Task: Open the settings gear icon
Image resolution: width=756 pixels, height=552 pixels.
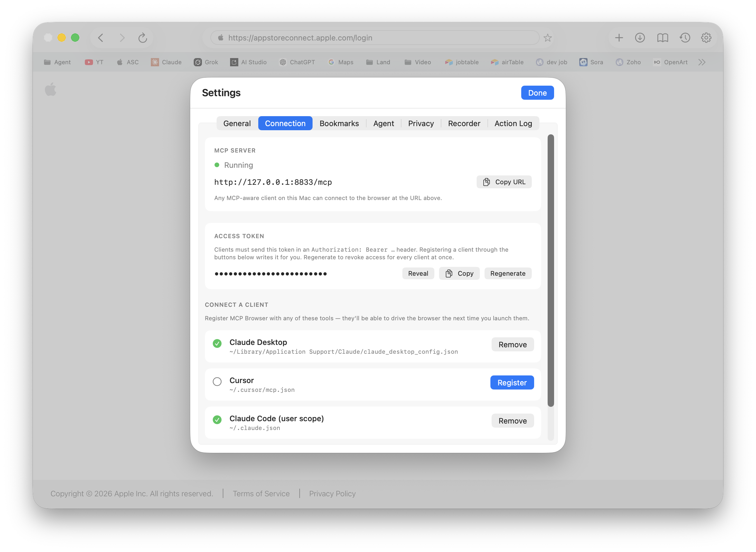Action: click(706, 38)
